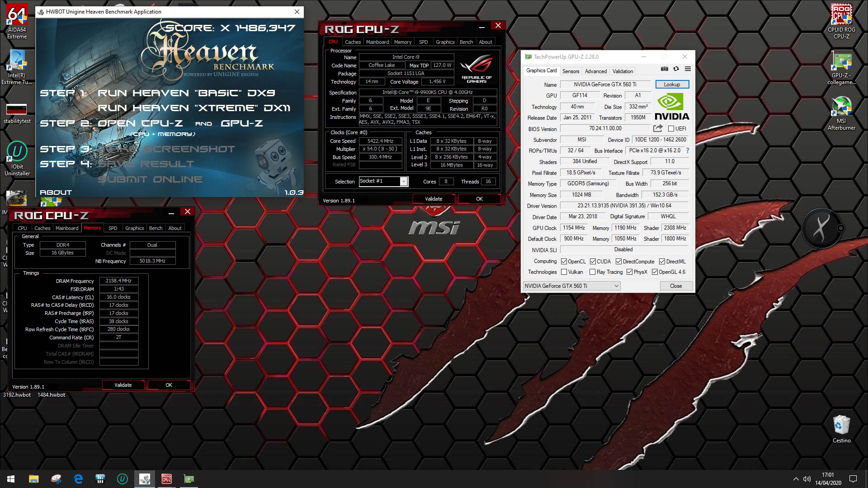868x488 pixels.
Task: Click Validate in CPU tab window
Action: point(434,199)
